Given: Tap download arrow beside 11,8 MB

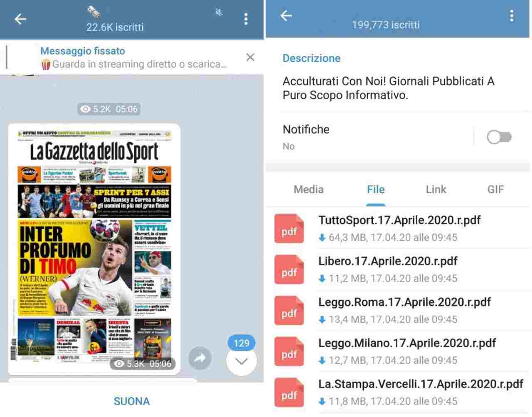Looking at the screenshot, I should coord(322,402).
